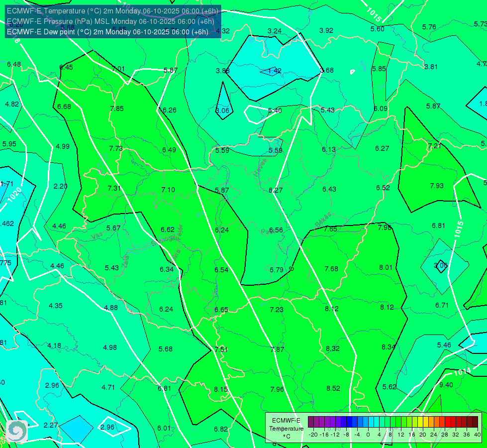Click the 5.67 value near Vas
Screen dimensions: 487x448
click(113, 228)
